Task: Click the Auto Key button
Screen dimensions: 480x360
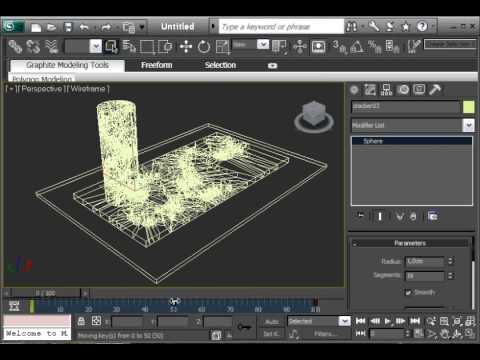Action: [x=272, y=322]
